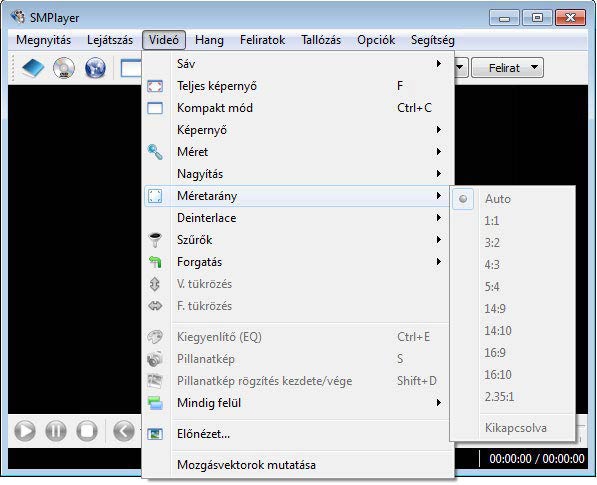
Task: Choose the 14:10 aspect ratio
Action: [513, 330]
